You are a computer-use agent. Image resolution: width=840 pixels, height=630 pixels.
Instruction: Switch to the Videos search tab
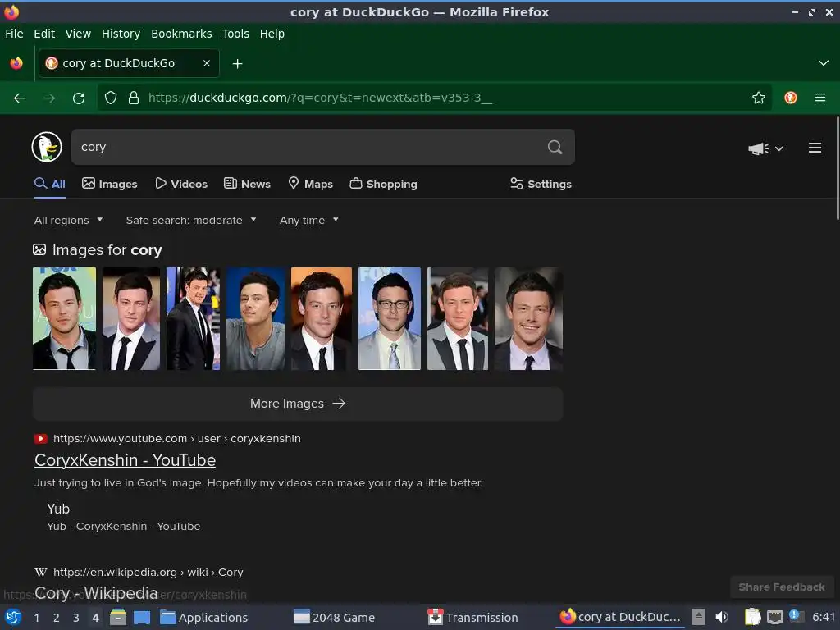(181, 184)
